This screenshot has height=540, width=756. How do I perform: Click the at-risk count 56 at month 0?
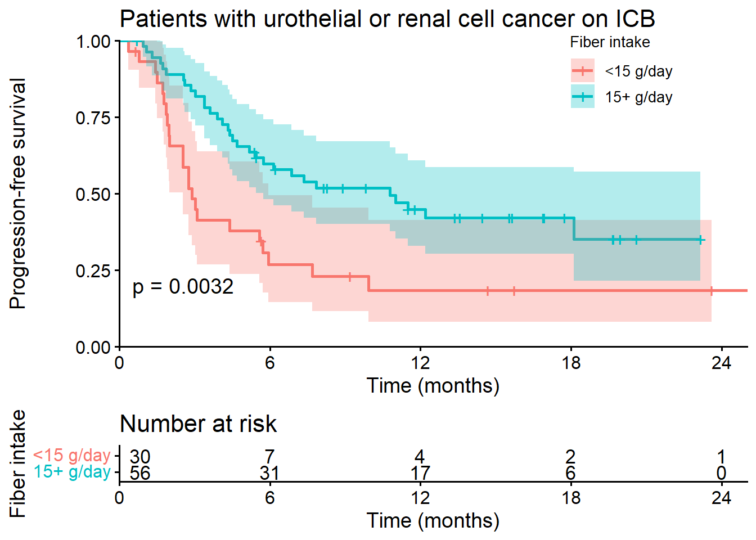pos(140,473)
